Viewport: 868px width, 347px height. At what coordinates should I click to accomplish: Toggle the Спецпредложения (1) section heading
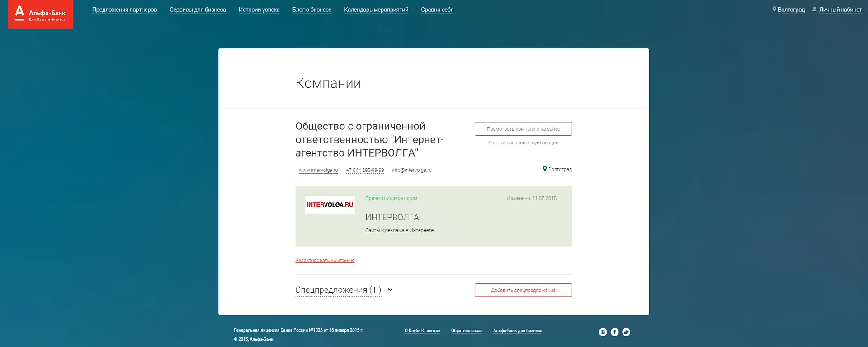click(338, 290)
